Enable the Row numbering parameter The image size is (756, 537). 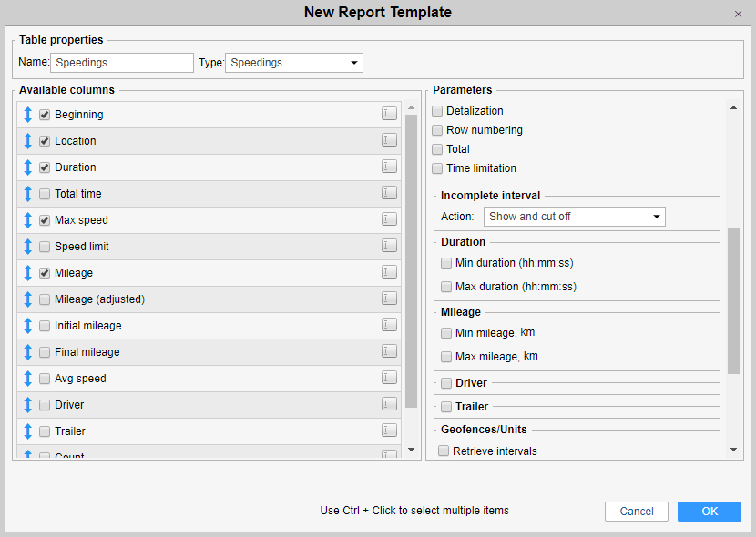[438, 130]
